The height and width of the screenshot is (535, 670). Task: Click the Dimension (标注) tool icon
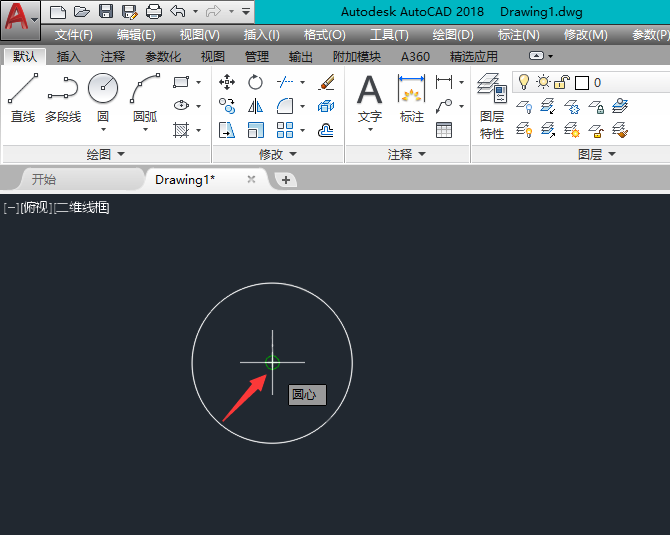click(411, 89)
